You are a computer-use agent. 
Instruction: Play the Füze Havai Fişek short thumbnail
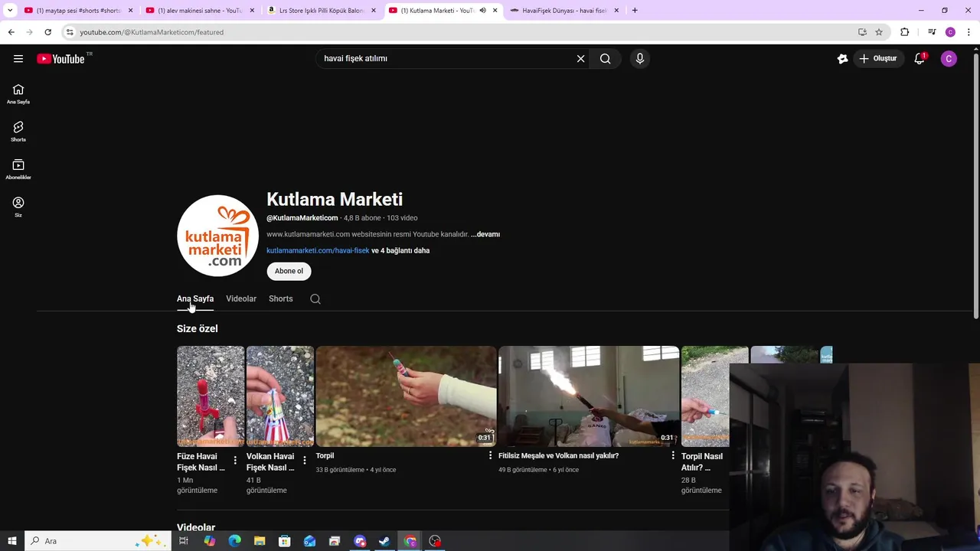(x=211, y=396)
